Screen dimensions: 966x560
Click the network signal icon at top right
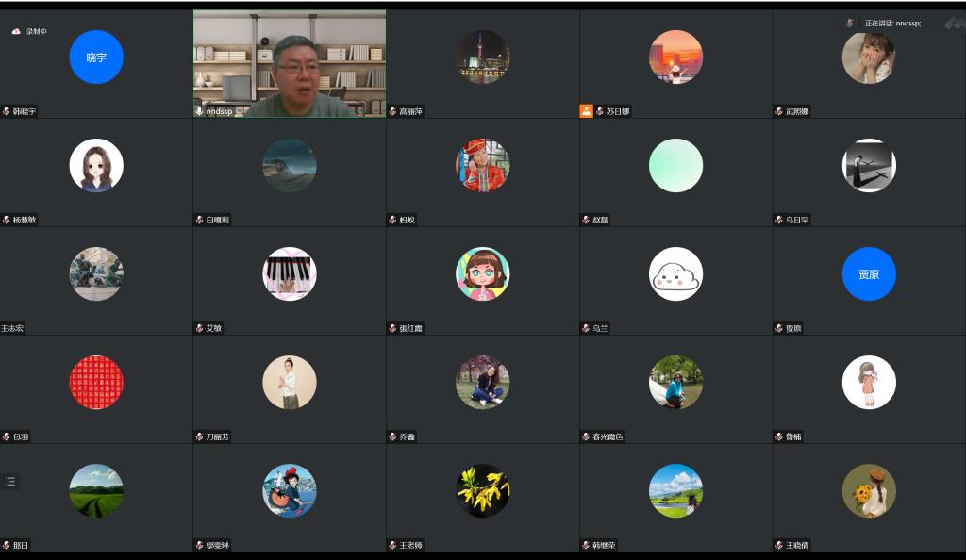pos(954,23)
